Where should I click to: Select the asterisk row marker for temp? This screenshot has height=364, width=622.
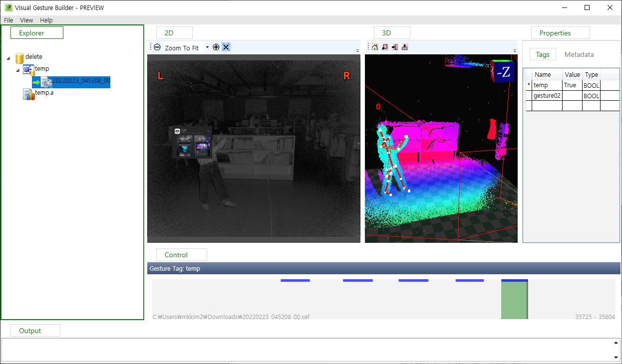[x=529, y=85]
